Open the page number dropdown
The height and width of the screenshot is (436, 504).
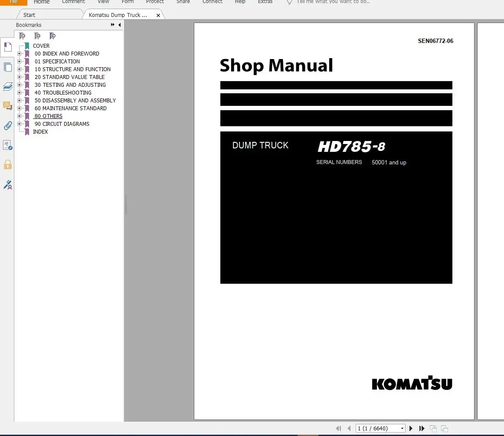tap(402, 428)
